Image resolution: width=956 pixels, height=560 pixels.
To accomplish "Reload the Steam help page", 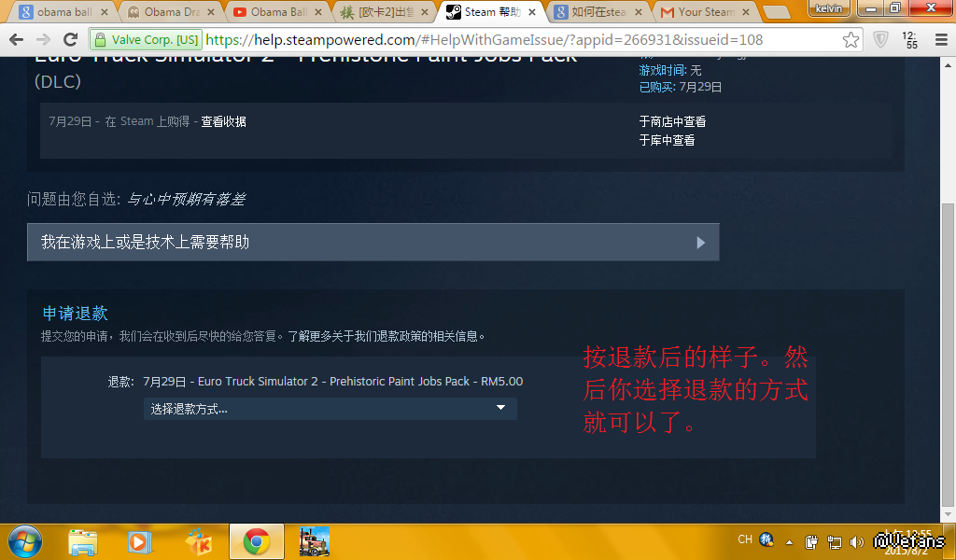I will click(x=70, y=40).
